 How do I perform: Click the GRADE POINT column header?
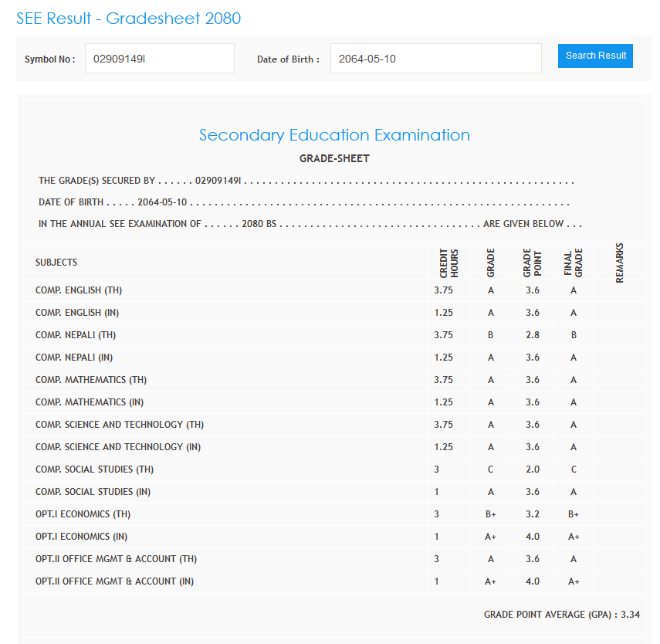[x=532, y=263]
